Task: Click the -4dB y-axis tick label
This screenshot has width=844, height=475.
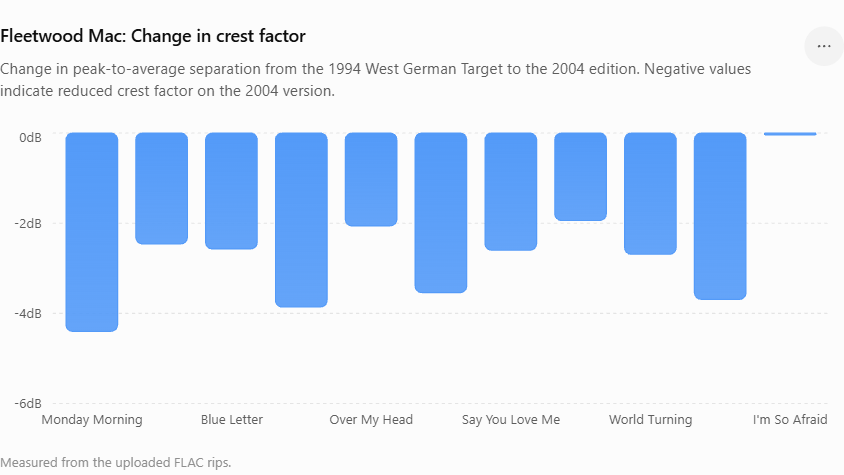Action: point(28,313)
